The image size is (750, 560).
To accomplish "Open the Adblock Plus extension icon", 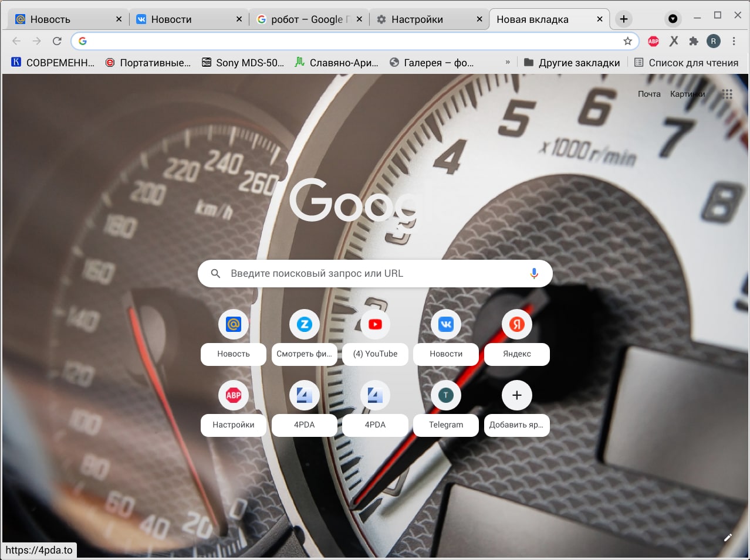I will 653,41.
